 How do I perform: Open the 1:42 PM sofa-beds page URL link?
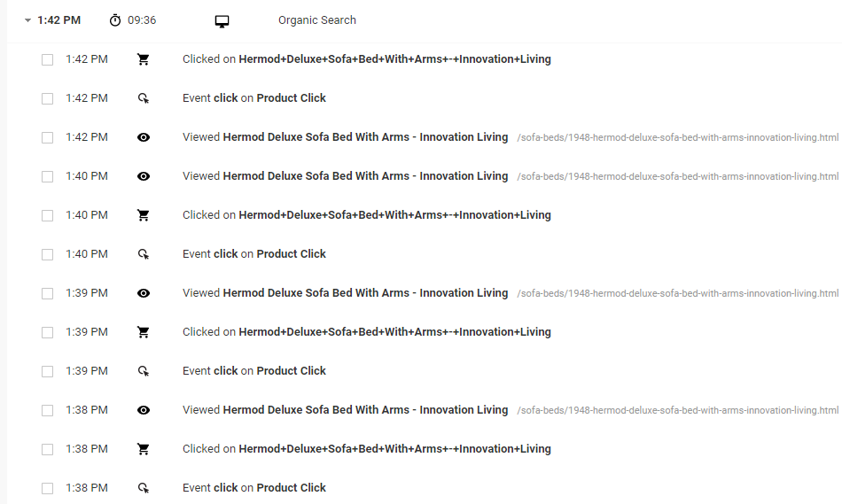click(x=677, y=137)
